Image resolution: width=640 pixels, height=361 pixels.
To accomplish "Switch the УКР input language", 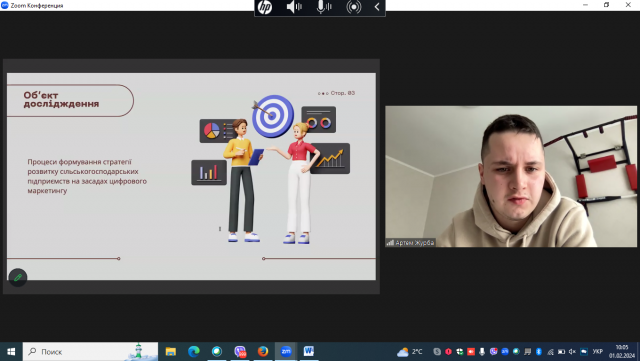I will click(x=598, y=352).
